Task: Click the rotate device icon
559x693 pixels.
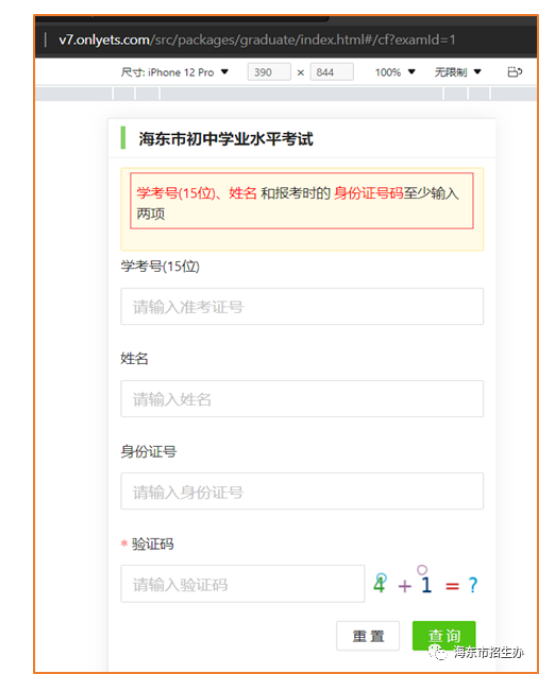Action: coord(514,72)
